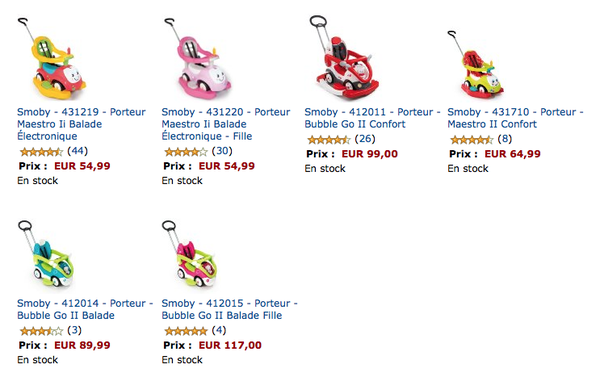The width and height of the screenshot is (600, 377).
Task: Open Smoby 412011 Bubble Go II Confort link
Action: click(x=372, y=118)
